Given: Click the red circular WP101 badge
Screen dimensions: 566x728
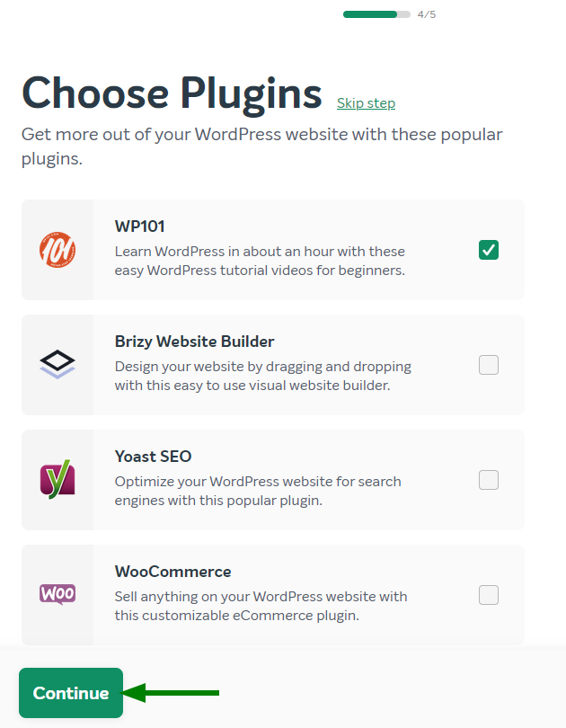Looking at the screenshot, I should tap(56, 249).
